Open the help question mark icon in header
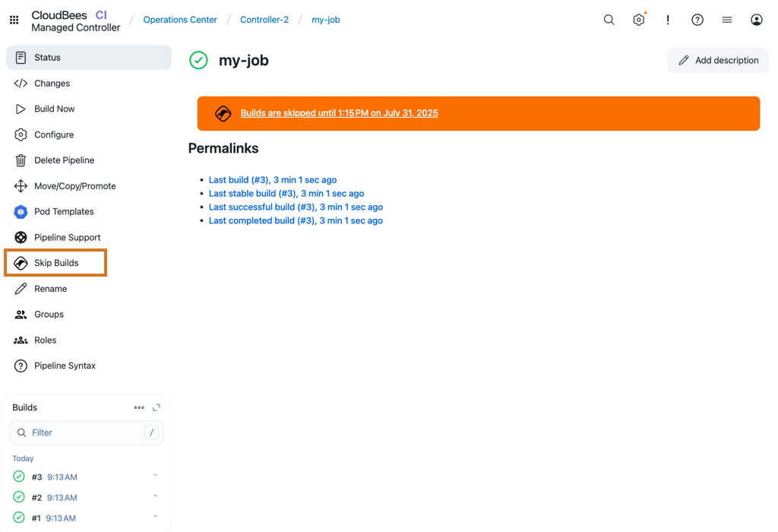Viewport: 778px width, 532px height. [697, 20]
